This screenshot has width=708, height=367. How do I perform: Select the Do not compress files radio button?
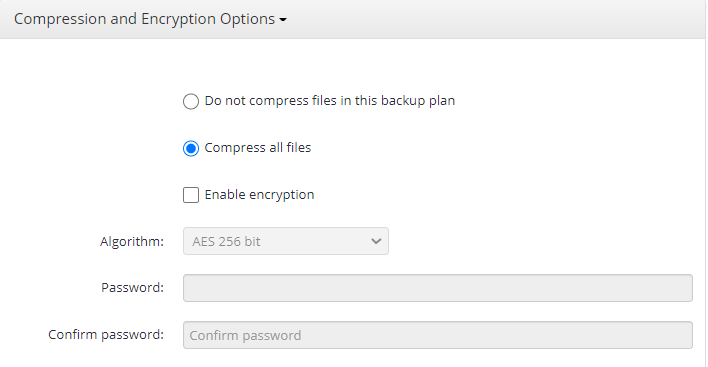(191, 101)
